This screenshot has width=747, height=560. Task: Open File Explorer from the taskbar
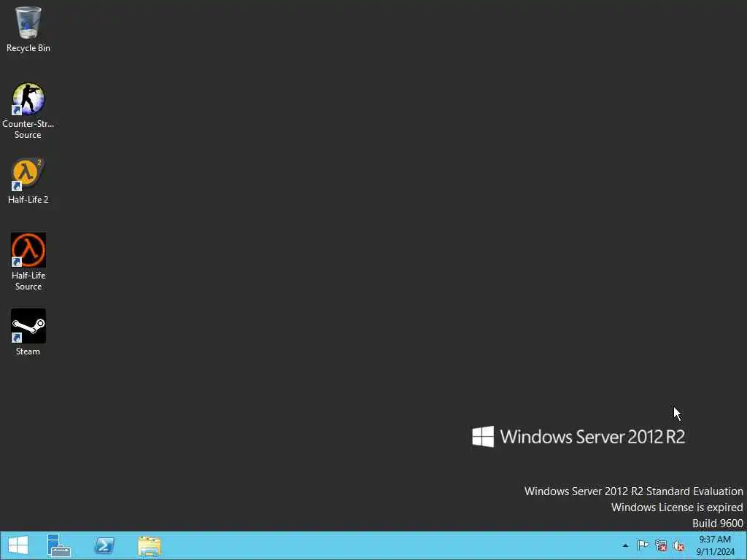[150, 546]
